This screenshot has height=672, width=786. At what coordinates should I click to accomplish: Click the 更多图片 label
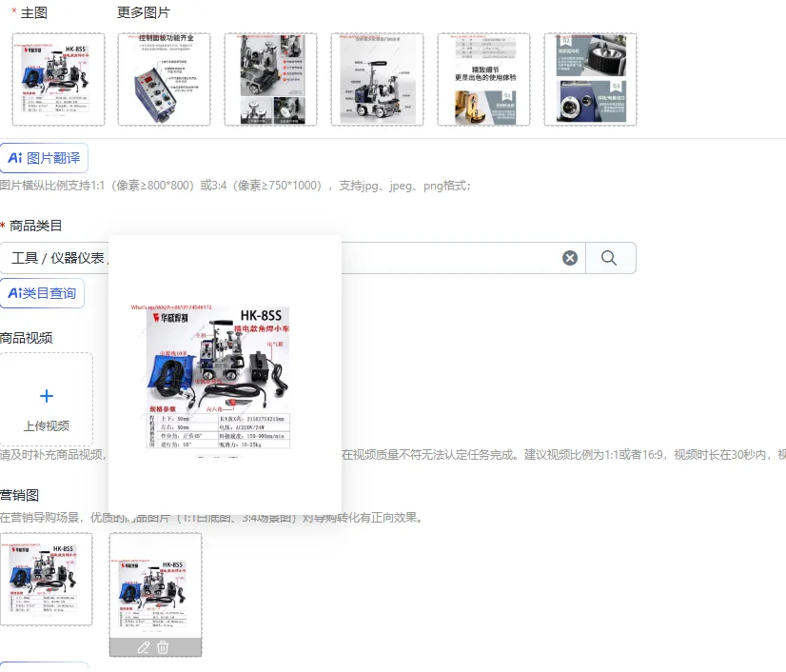(144, 12)
